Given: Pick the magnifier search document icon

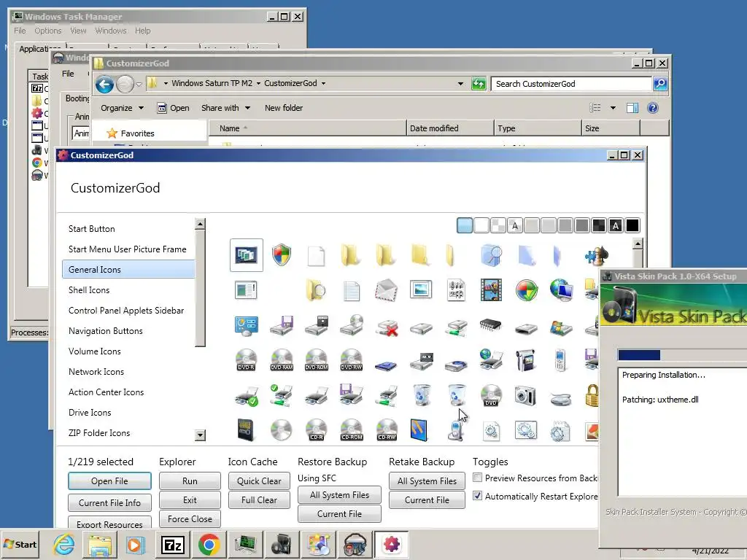Looking at the screenshot, I should point(491,255).
